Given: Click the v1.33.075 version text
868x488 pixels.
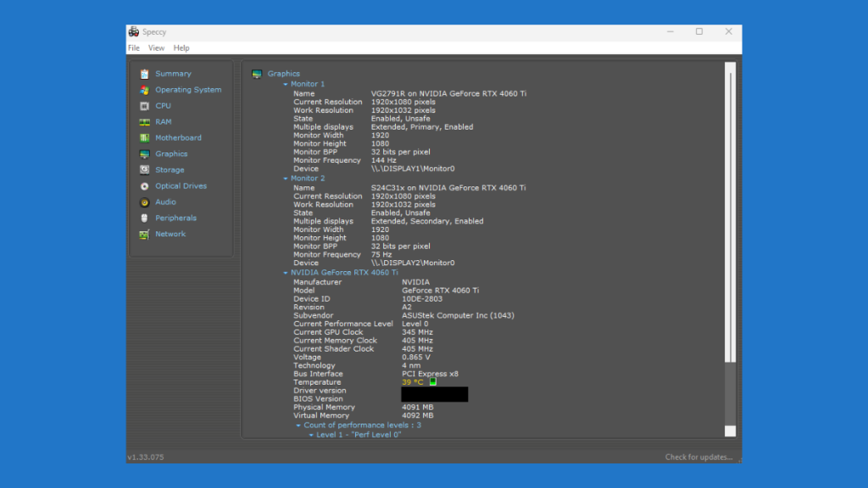Looking at the screenshot, I should point(146,457).
